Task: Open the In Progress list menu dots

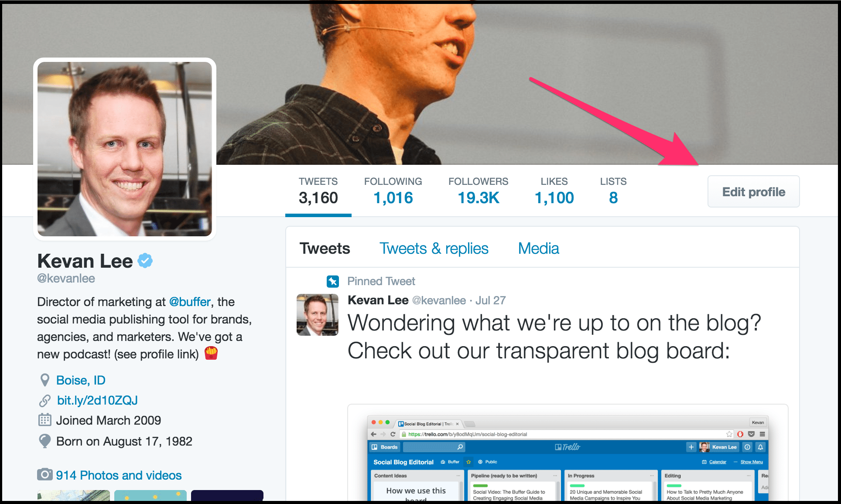Action: click(x=652, y=476)
